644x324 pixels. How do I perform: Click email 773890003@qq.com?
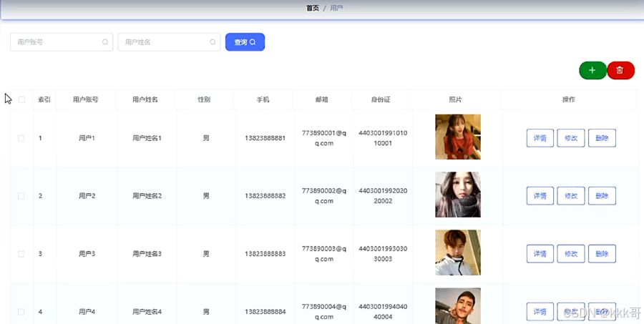324,254
